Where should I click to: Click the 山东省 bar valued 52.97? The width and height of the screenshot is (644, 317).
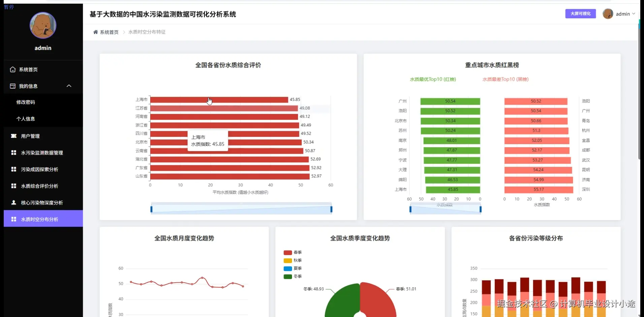(x=230, y=176)
